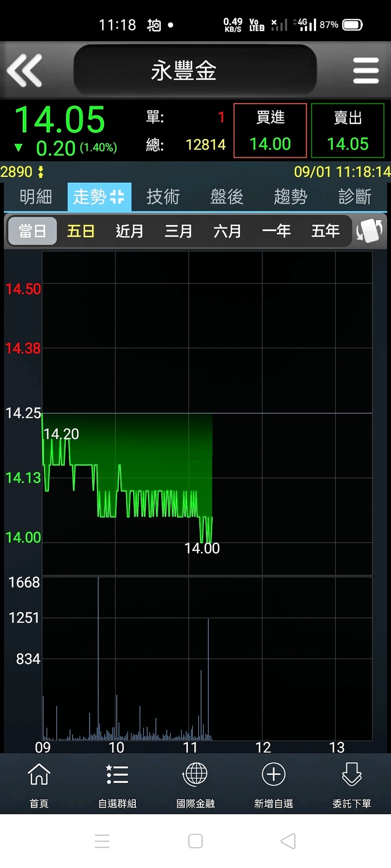Select the 一年 time range
The height and width of the screenshot is (868, 391).
coord(276,231)
